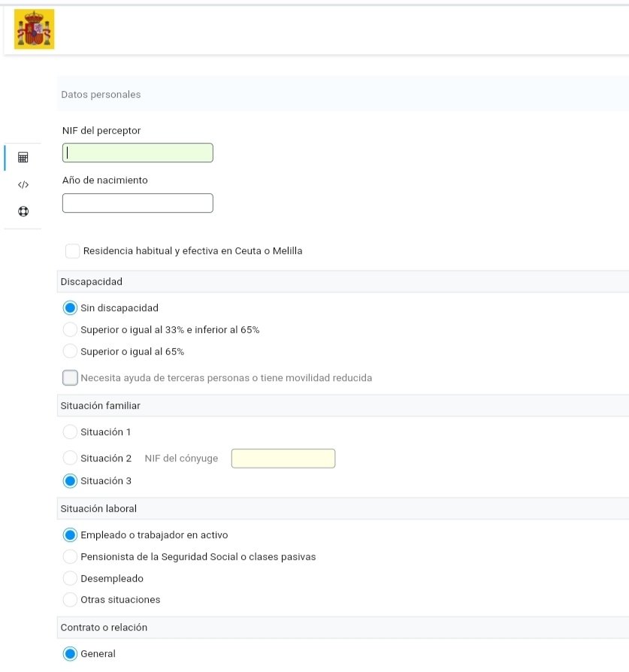This screenshot has width=629, height=672.
Task: Click the Año de nacimiento input
Action: tap(138, 203)
